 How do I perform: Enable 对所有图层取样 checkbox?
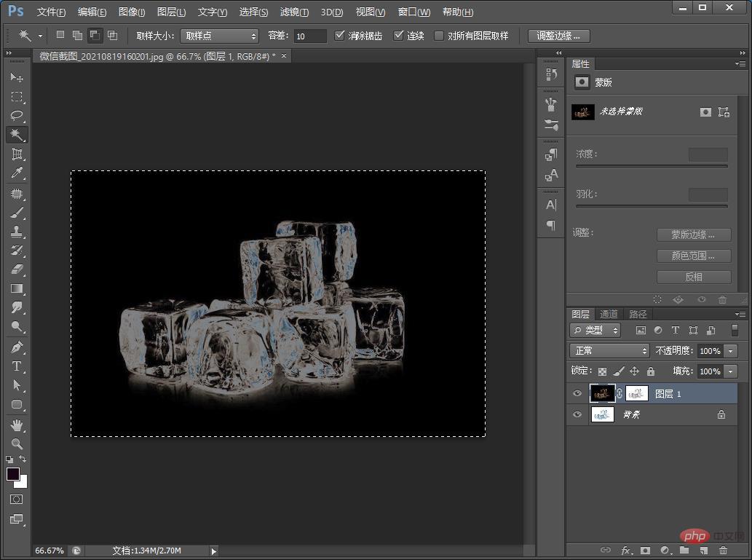[439, 36]
